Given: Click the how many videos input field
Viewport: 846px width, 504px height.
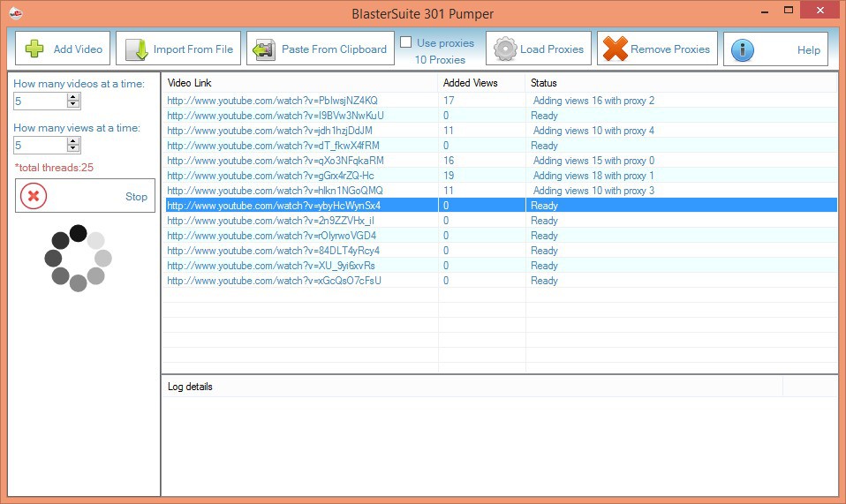Looking at the screenshot, I should 40,102.
